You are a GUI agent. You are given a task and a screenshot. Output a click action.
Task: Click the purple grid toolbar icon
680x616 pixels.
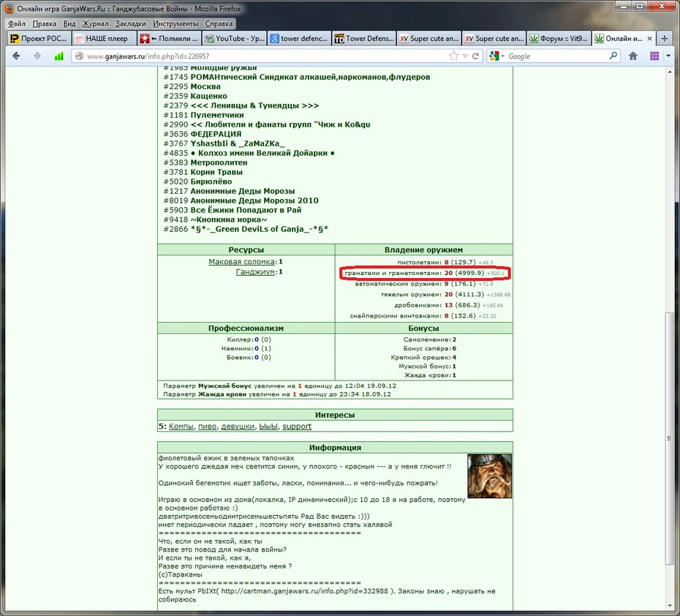point(654,56)
